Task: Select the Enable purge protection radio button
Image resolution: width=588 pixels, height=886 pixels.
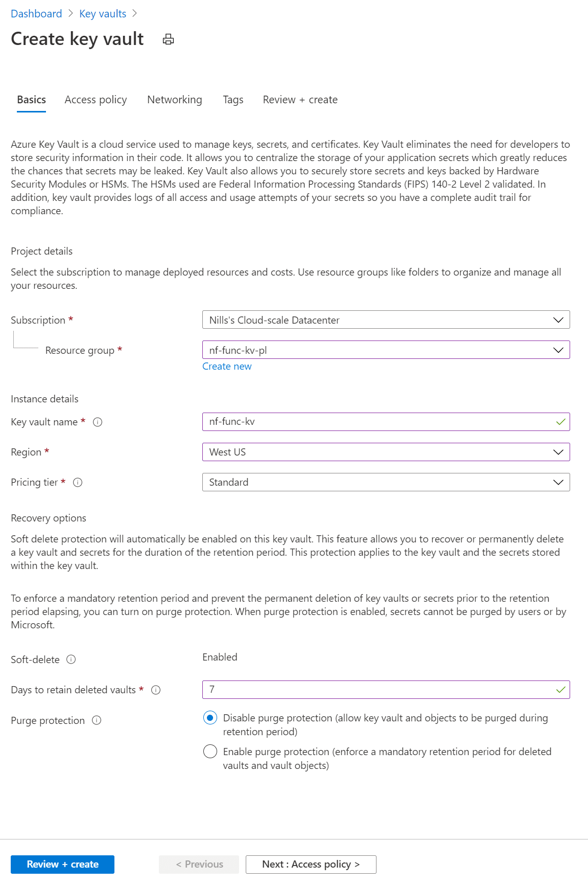Action: tap(210, 752)
